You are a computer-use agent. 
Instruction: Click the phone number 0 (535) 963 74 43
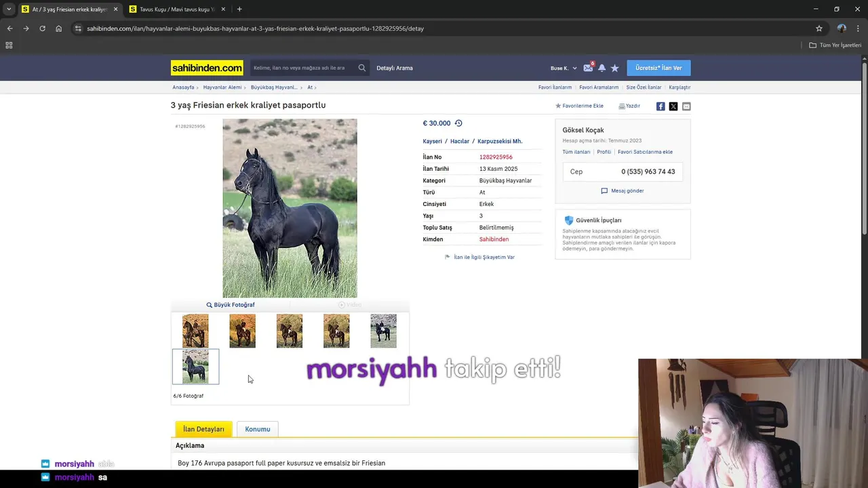pos(648,171)
